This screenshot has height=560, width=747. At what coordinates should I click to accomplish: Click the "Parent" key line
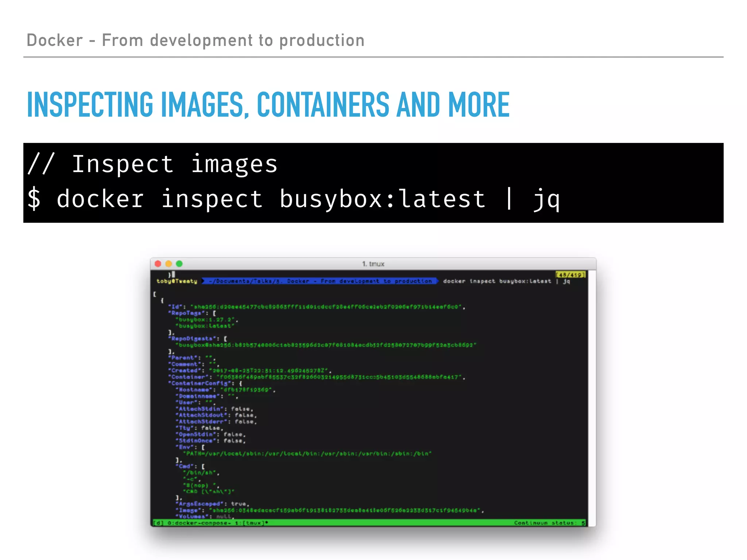point(192,358)
